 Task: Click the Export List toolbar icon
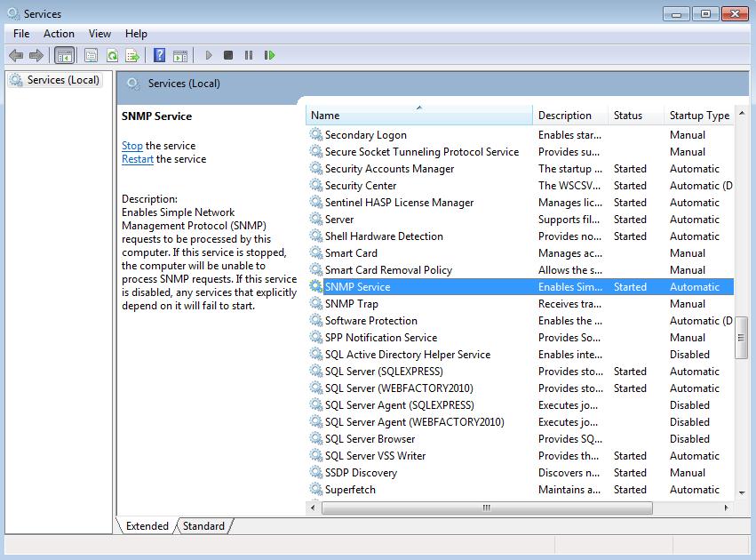tap(132, 55)
